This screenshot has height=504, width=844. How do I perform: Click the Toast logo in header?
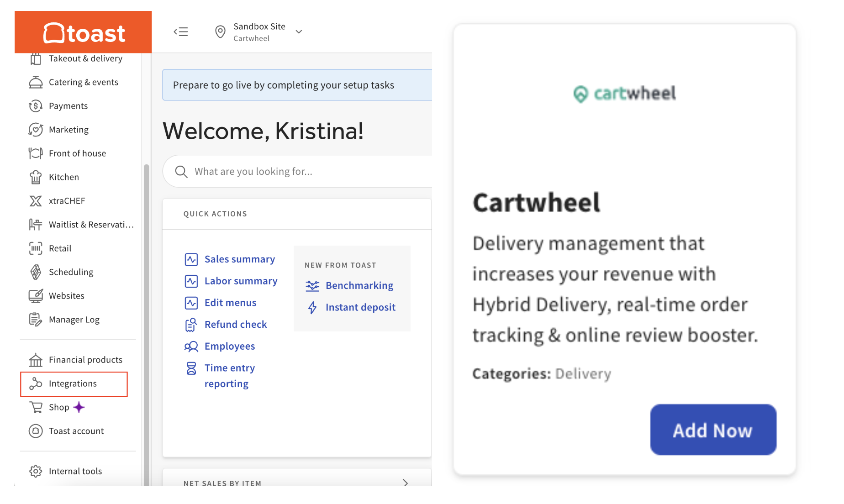pyautogui.click(x=84, y=33)
